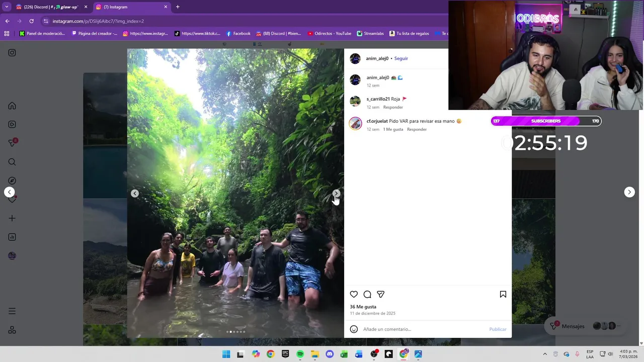Reload the page in the browser

(x=31, y=21)
